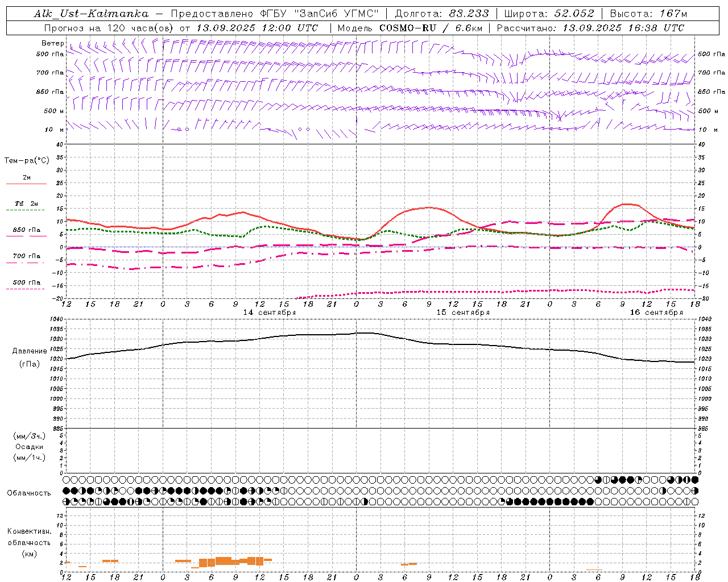Click the 2м temperature legend label
Image resolution: width=728 pixels, height=582 pixels.
[x=27, y=177]
